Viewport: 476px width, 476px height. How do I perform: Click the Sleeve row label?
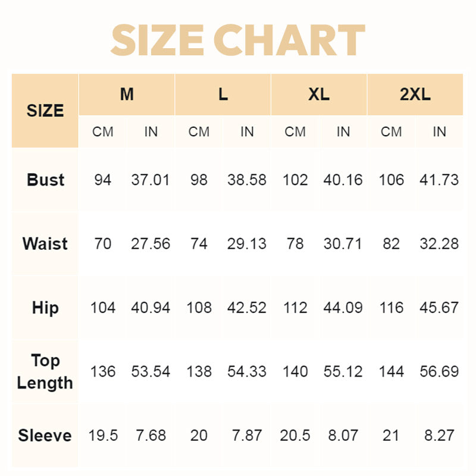click(x=45, y=436)
